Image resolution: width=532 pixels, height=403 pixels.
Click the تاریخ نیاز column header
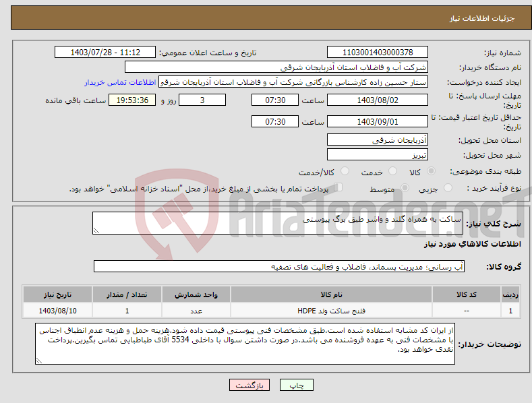[x=58, y=294]
